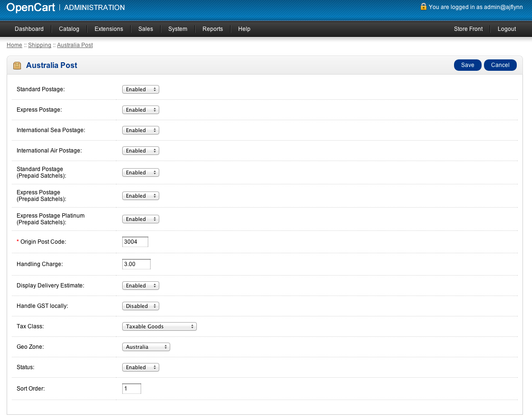532x420 pixels.
Task: Open the System menu
Action: 178,29
